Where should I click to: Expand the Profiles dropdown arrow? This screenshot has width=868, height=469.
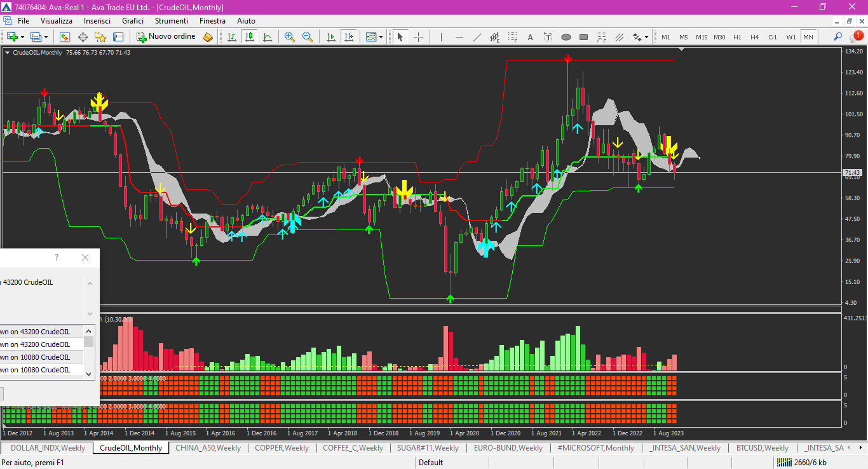click(x=45, y=37)
